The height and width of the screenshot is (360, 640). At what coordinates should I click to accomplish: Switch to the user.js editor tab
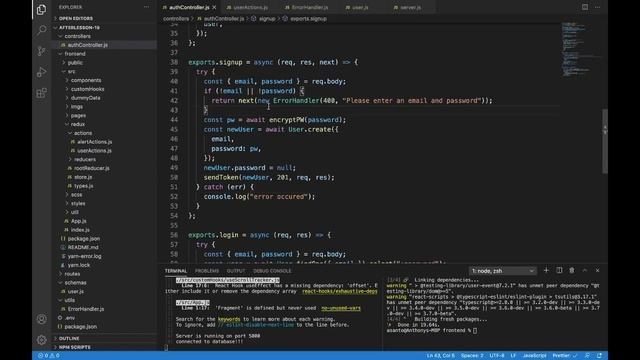(x=360, y=7)
